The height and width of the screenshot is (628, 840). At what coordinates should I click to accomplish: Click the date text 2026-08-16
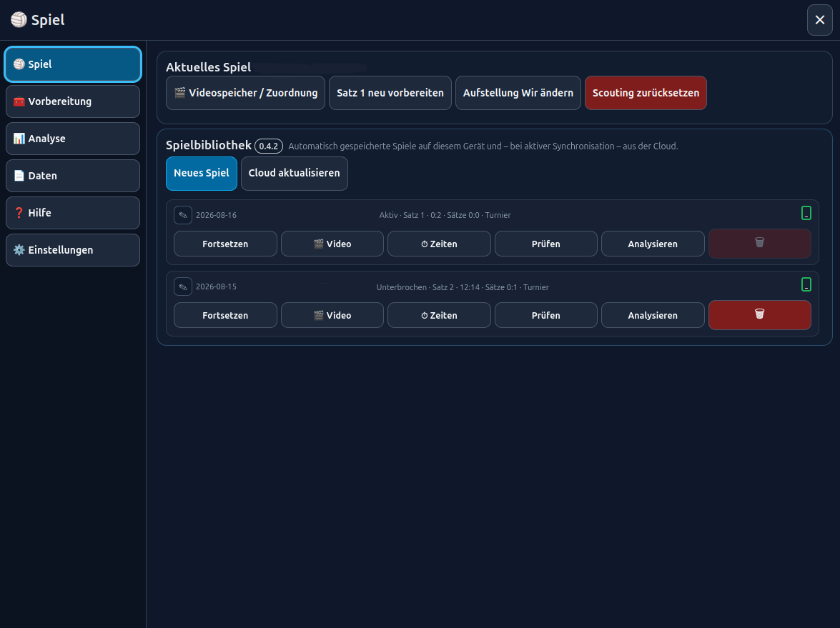216,215
